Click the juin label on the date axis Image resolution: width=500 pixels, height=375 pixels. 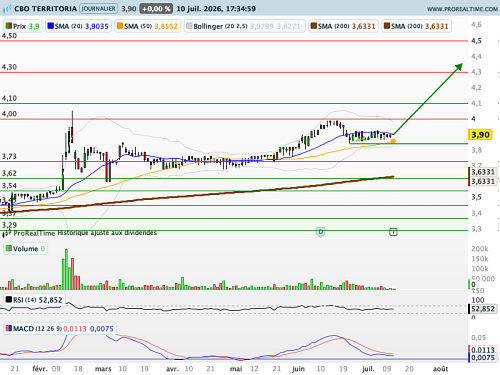(x=298, y=369)
